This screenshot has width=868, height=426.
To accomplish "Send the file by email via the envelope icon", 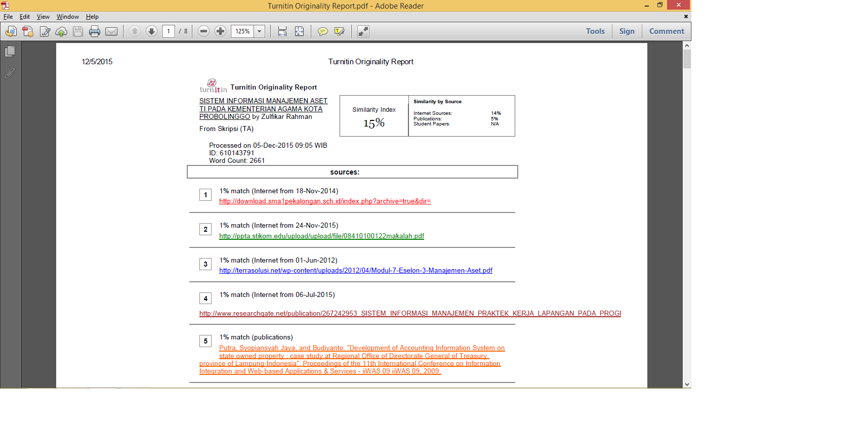I will coord(111,31).
